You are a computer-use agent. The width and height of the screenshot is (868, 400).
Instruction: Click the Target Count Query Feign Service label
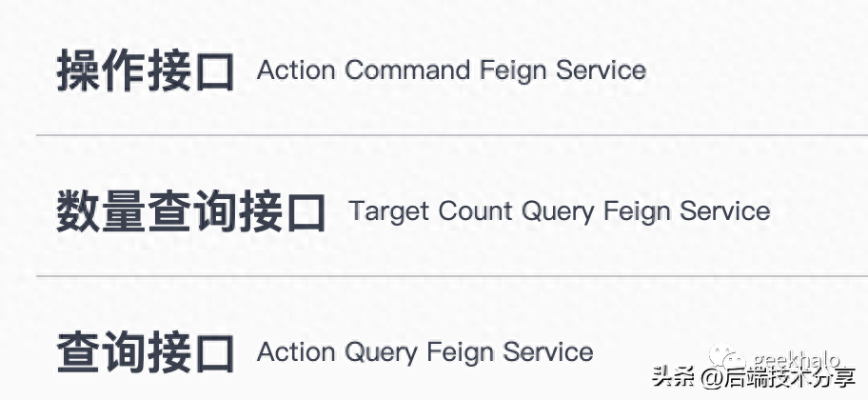tap(560, 211)
